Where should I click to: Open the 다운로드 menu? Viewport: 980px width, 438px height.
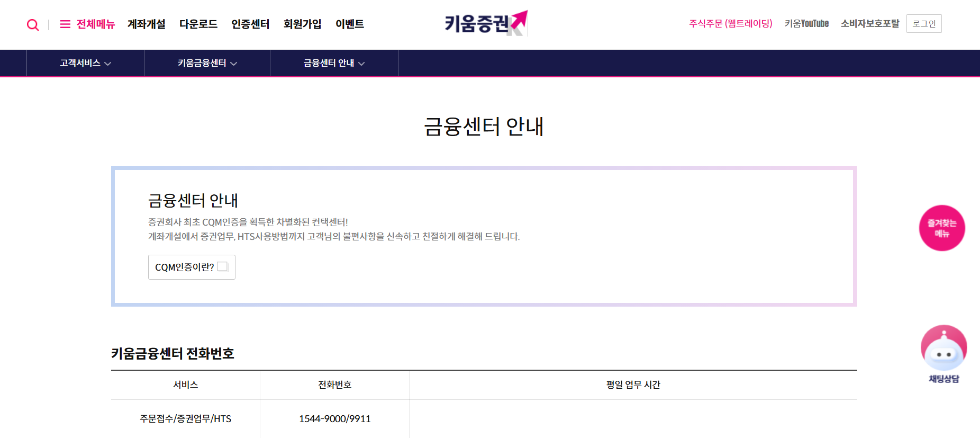pyautogui.click(x=198, y=24)
